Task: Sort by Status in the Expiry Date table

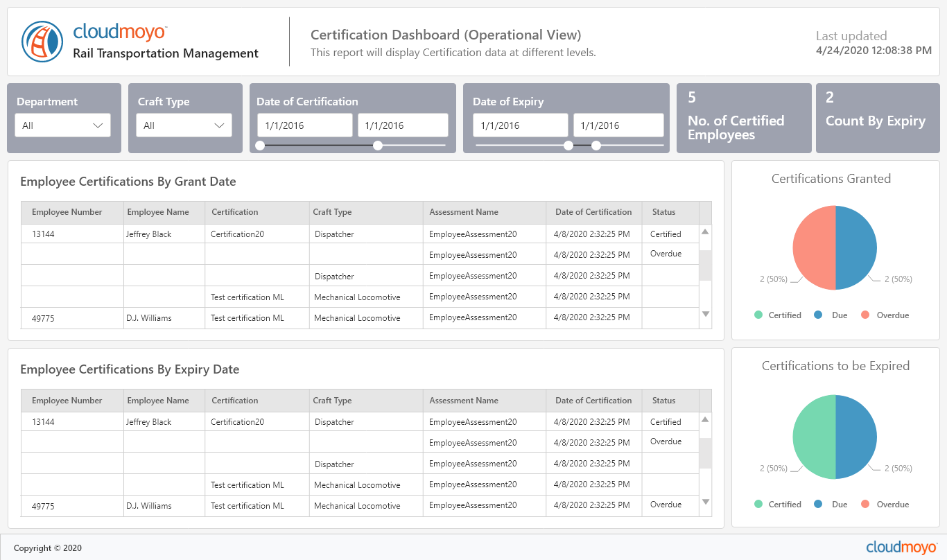Action: (663, 400)
